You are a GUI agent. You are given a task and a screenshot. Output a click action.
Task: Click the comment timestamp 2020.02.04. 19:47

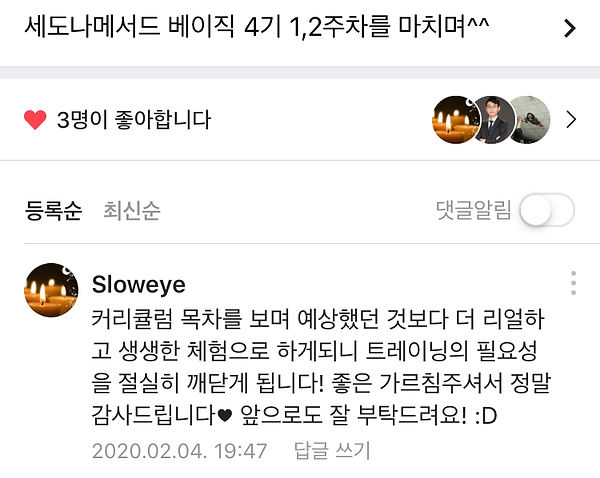coord(179,451)
